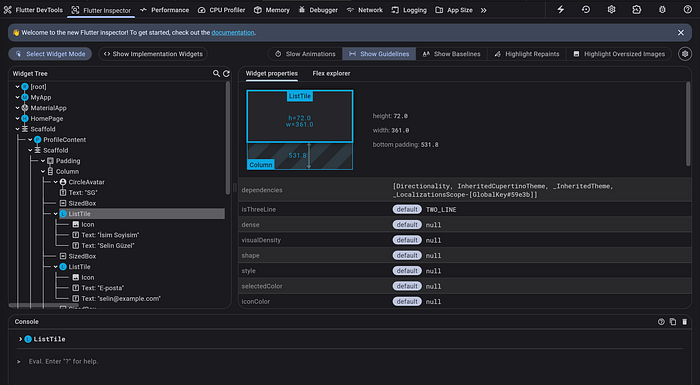Switch to the Debugger tab

pos(318,10)
